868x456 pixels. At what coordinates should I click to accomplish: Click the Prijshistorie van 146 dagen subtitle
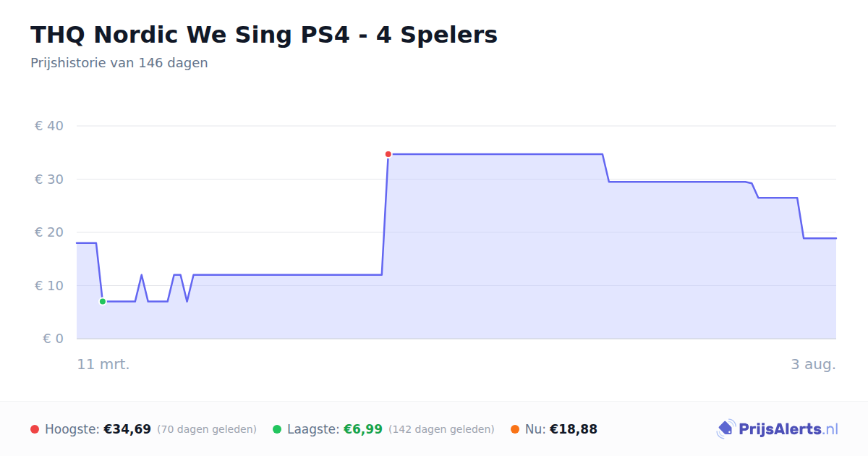click(x=119, y=63)
